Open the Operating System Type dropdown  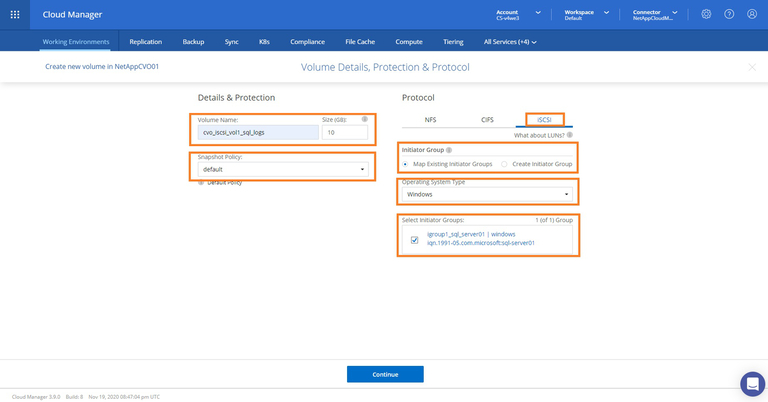pyautogui.click(x=486, y=193)
